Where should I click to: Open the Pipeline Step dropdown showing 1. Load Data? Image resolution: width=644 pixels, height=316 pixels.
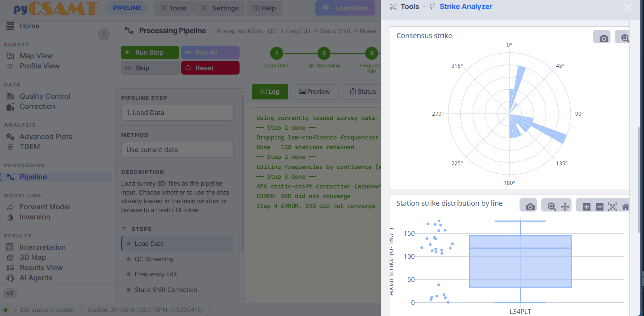[177, 113]
